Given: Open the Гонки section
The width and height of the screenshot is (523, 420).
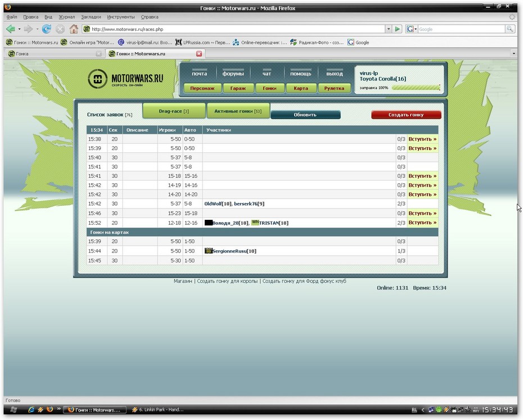Looking at the screenshot, I should click(x=269, y=88).
